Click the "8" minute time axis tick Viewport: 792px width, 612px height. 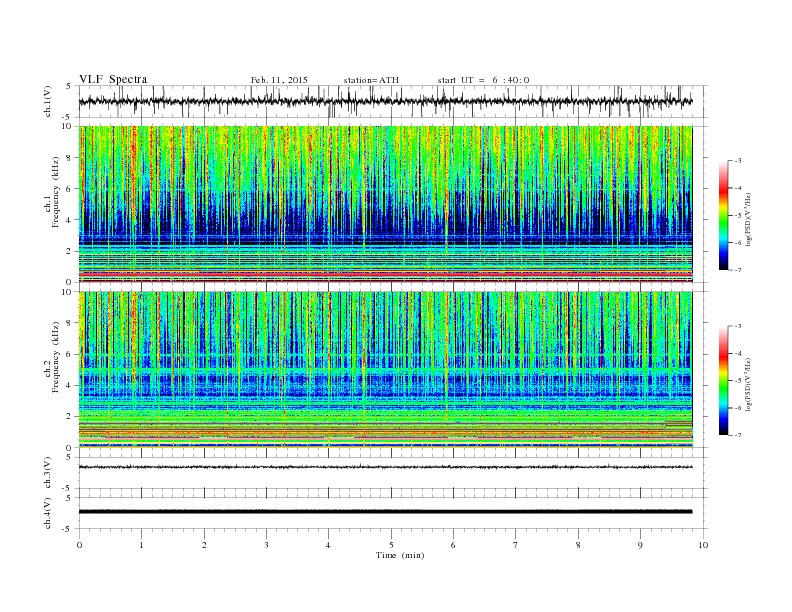pyautogui.click(x=578, y=545)
